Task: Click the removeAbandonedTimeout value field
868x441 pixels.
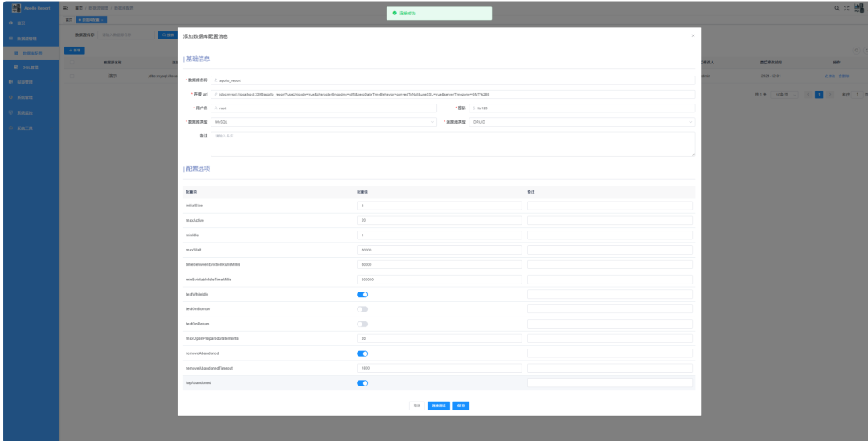Action: [x=440, y=368]
